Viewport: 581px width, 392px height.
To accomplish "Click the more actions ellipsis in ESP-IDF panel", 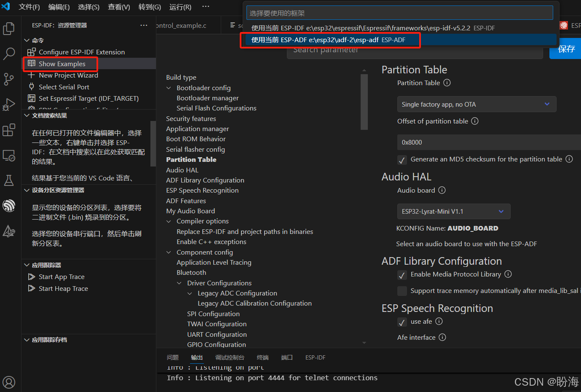I will [144, 25].
